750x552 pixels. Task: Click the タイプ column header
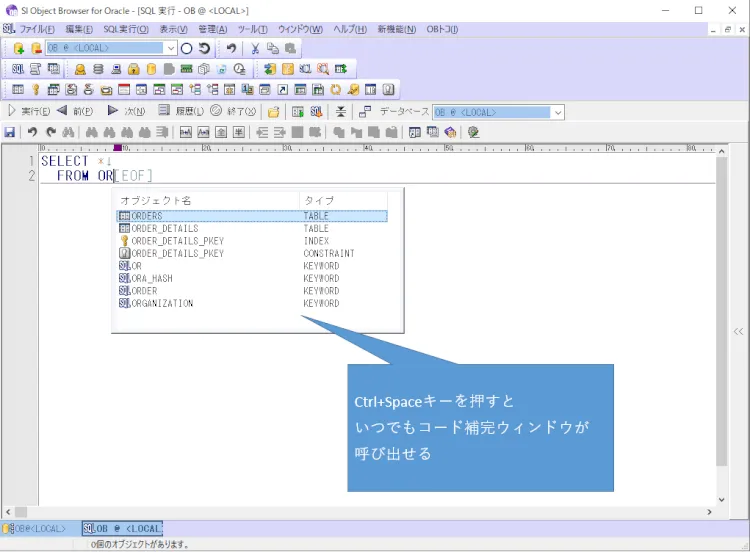coord(343,200)
